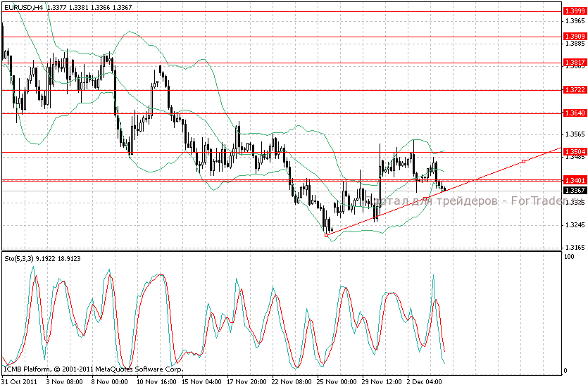
Task: Select the trendline's upper-right anchor point
Action: pyautogui.click(x=523, y=161)
